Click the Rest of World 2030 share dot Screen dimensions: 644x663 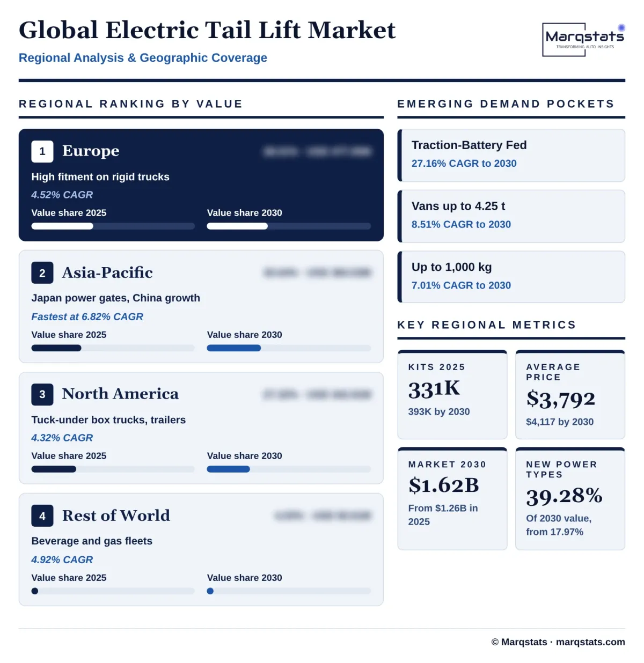(210, 591)
